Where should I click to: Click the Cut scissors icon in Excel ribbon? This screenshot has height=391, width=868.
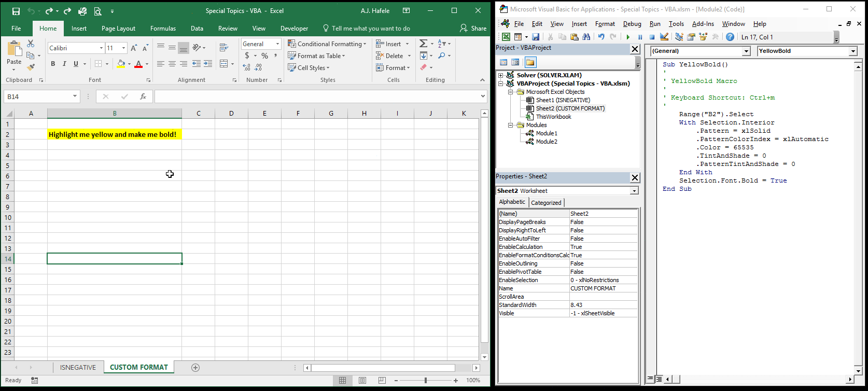pyautogui.click(x=31, y=44)
